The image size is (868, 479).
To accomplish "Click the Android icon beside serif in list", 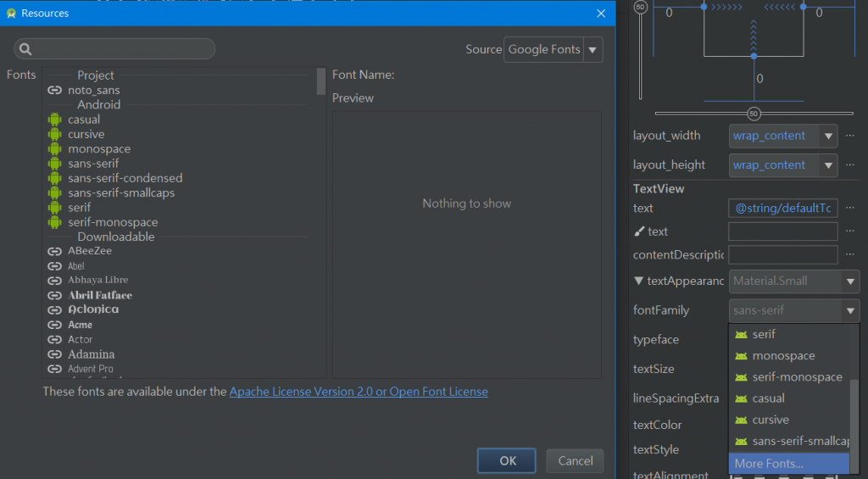I will (x=54, y=208).
